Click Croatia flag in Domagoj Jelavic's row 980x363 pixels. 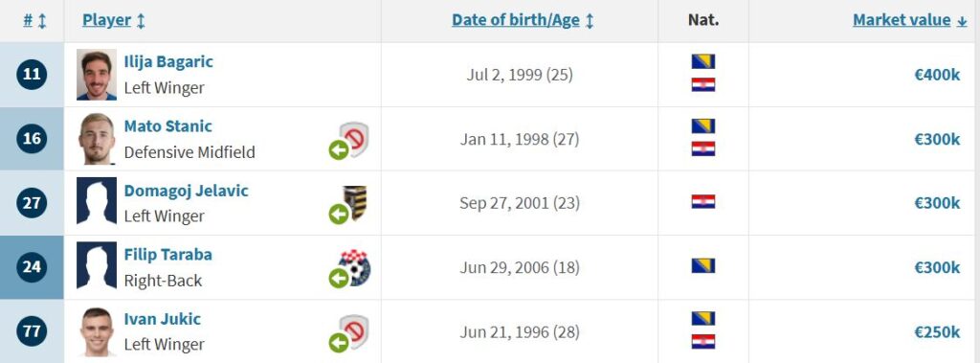tap(703, 201)
